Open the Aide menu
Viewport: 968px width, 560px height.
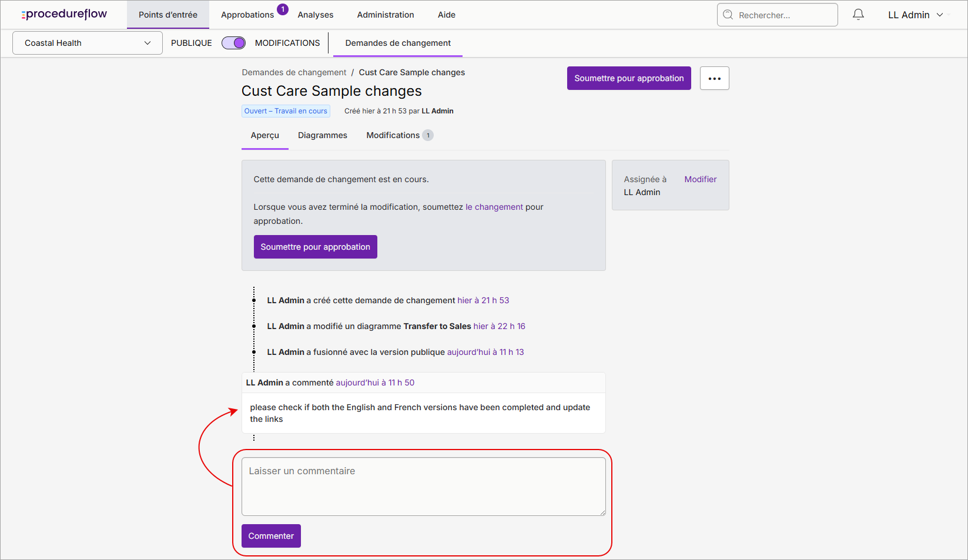tap(447, 15)
